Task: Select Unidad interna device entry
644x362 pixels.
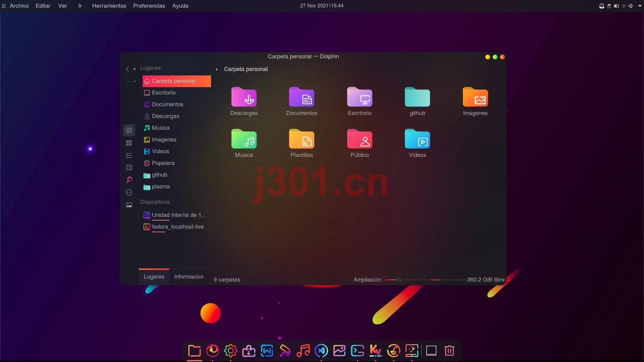Action: point(177,215)
